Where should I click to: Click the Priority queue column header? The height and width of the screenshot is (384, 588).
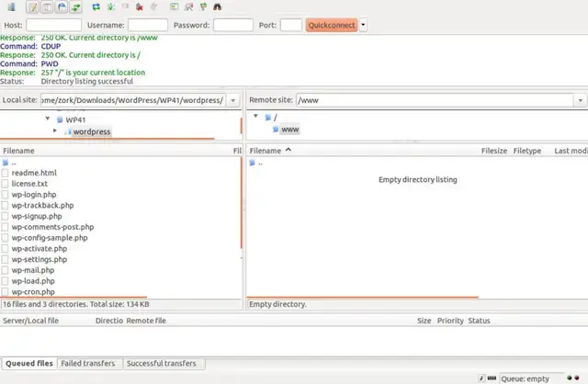click(x=450, y=321)
